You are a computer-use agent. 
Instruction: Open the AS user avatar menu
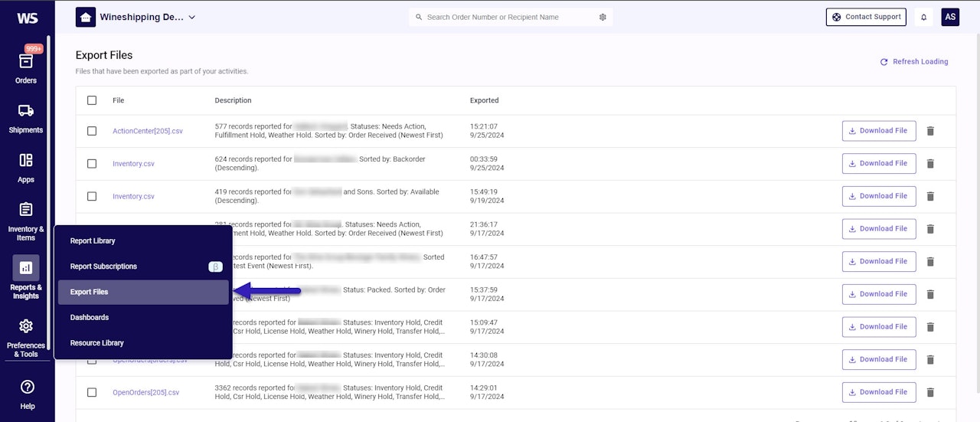click(950, 17)
